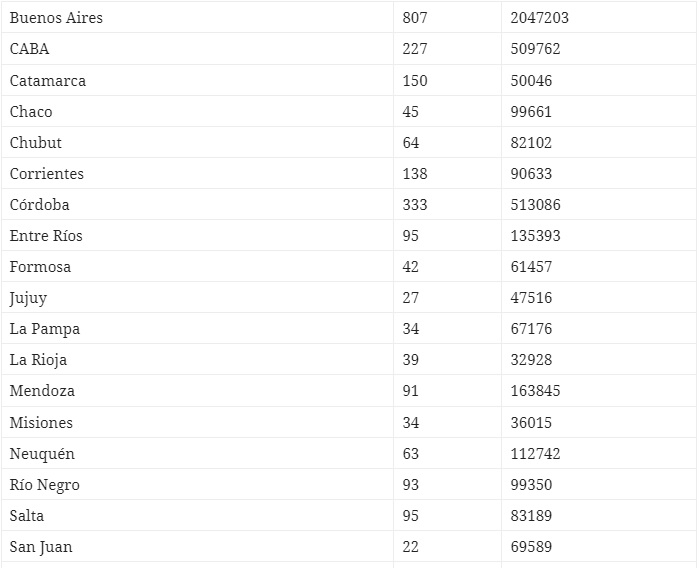Select the CABA row name cell
The height and width of the screenshot is (568, 698).
pos(30,49)
